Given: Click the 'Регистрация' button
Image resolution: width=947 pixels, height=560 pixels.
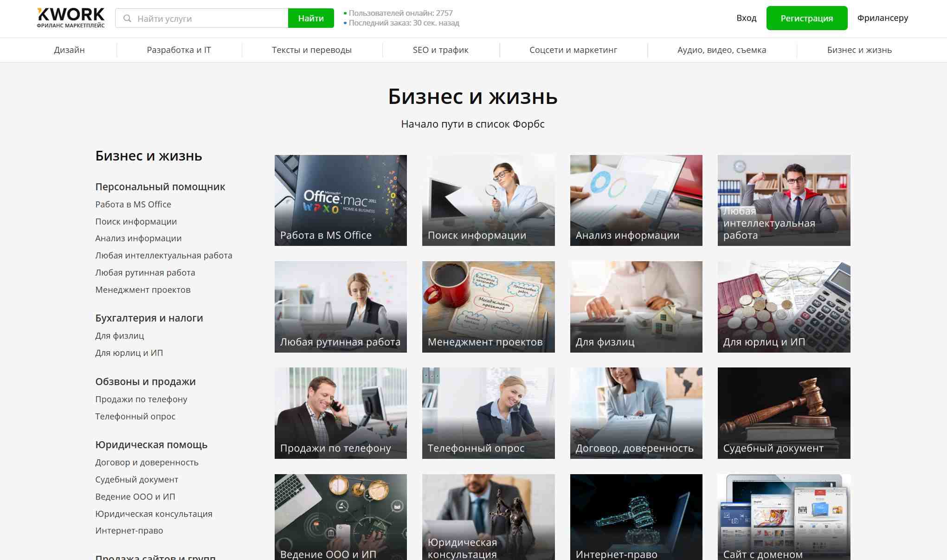Looking at the screenshot, I should [806, 18].
